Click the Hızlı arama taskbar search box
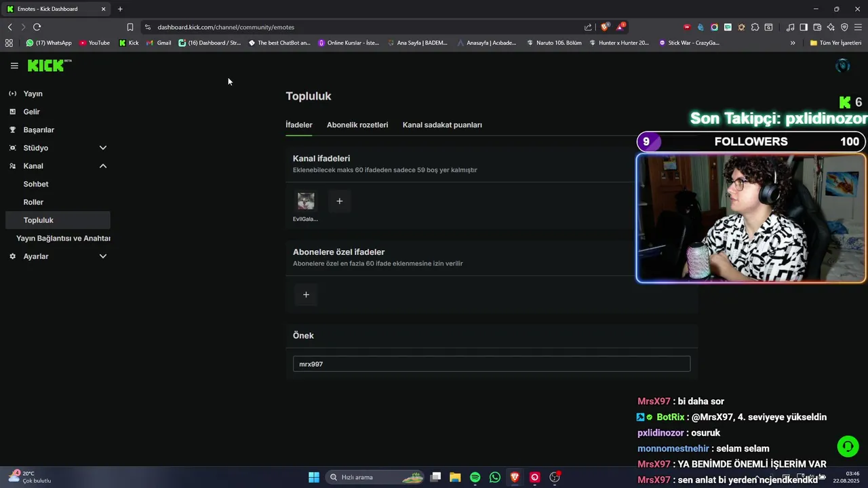This screenshot has width=868, height=488. coord(376,477)
